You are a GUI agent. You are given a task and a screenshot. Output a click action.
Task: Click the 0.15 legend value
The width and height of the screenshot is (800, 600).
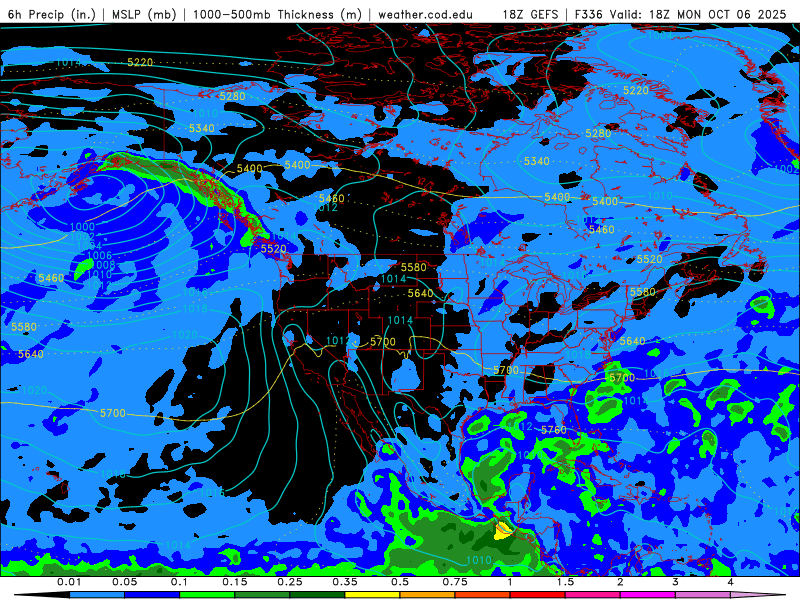point(235,582)
